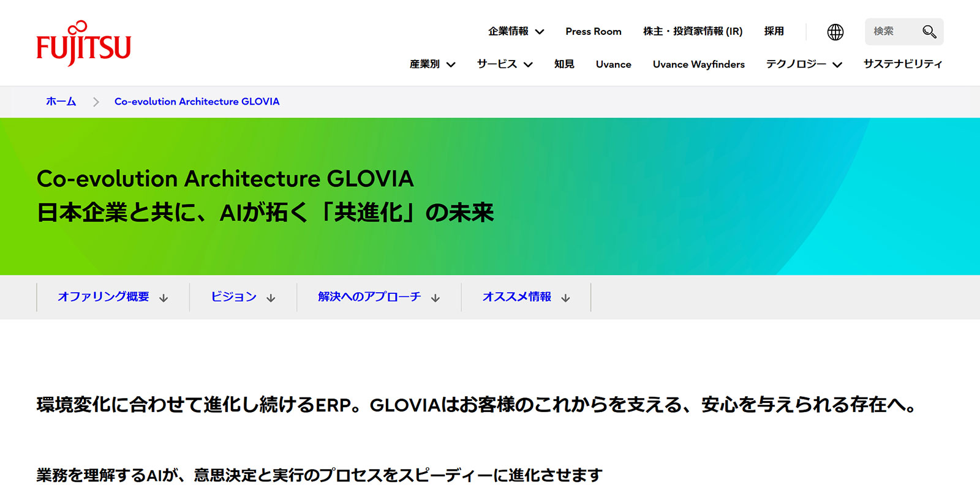980x496 pixels.
Task: Click the down arrow beside 解決へのアプローチ
Action: point(435,298)
